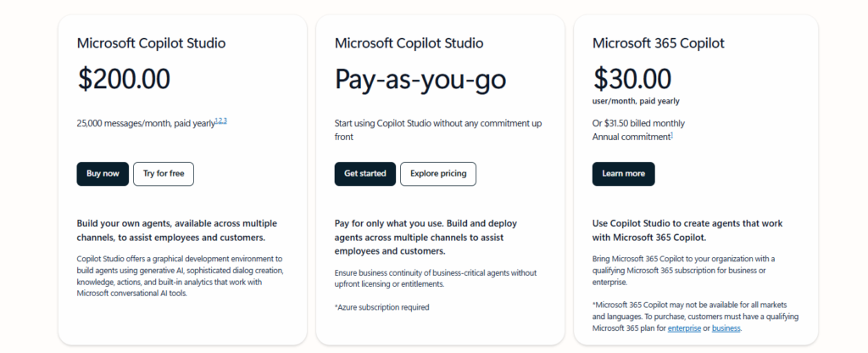The width and height of the screenshot is (868, 353).
Task: Click footnote 2 after 'paid yearly'
Action: click(220, 120)
